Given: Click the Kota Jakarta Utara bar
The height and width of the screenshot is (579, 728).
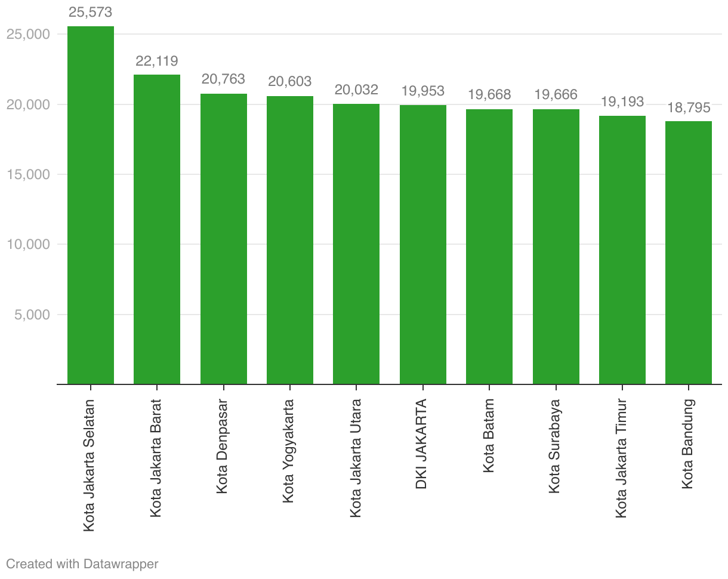Looking at the screenshot, I should [356, 244].
